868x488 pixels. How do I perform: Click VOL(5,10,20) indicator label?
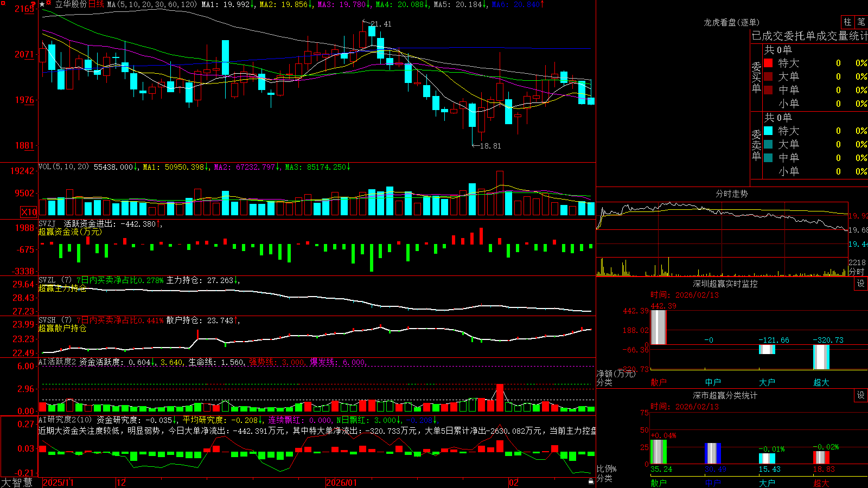63,167
